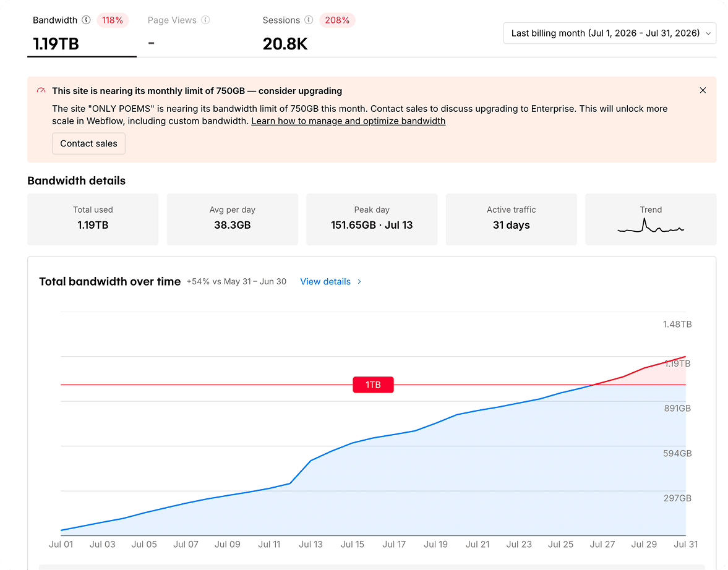Open the billing month date range dropdown
Screen dimensions: 728x570
610,33
